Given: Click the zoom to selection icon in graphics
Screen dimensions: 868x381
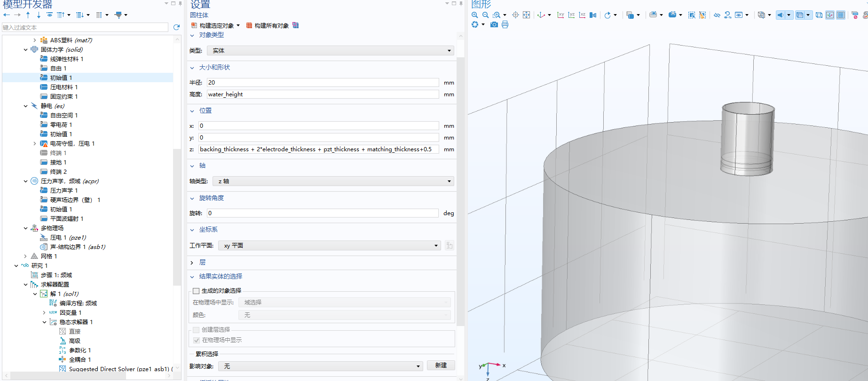Looking at the screenshot, I should (x=515, y=15).
